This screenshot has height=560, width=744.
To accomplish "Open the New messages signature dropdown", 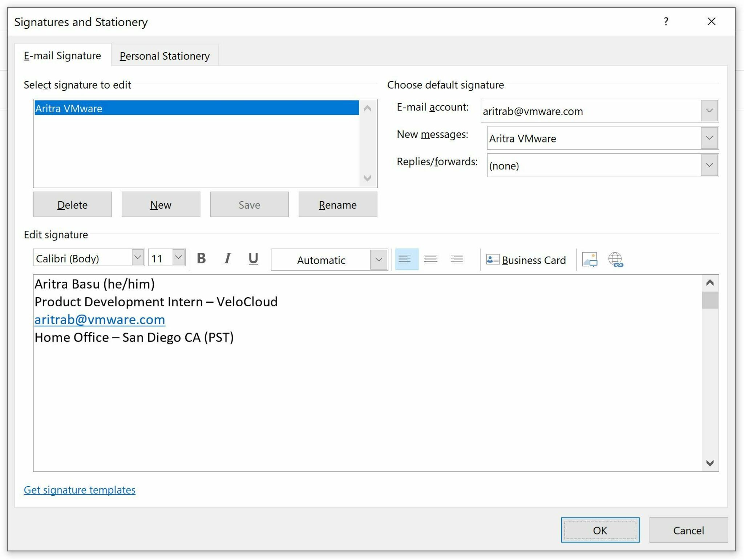I will pyautogui.click(x=709, y=138).
